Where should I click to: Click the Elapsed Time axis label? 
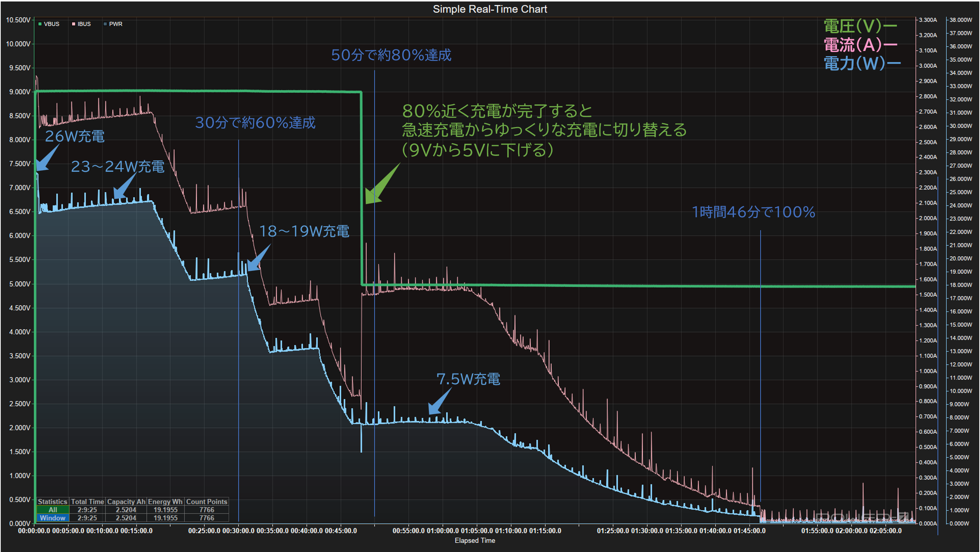pos(474,540)
